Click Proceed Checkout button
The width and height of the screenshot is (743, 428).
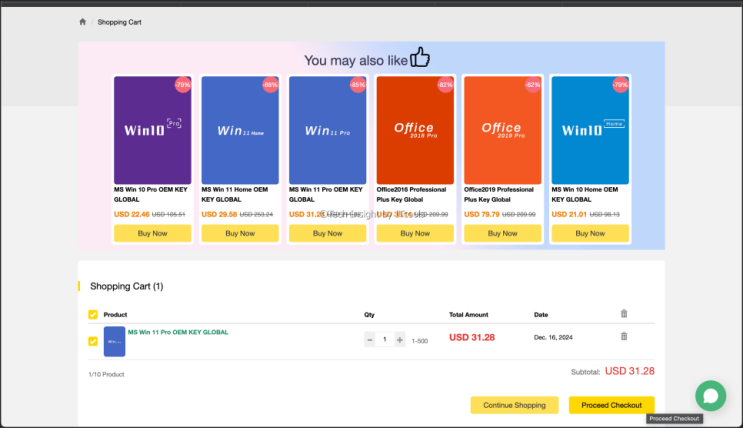pyautogui.click(x=611, y=405)
